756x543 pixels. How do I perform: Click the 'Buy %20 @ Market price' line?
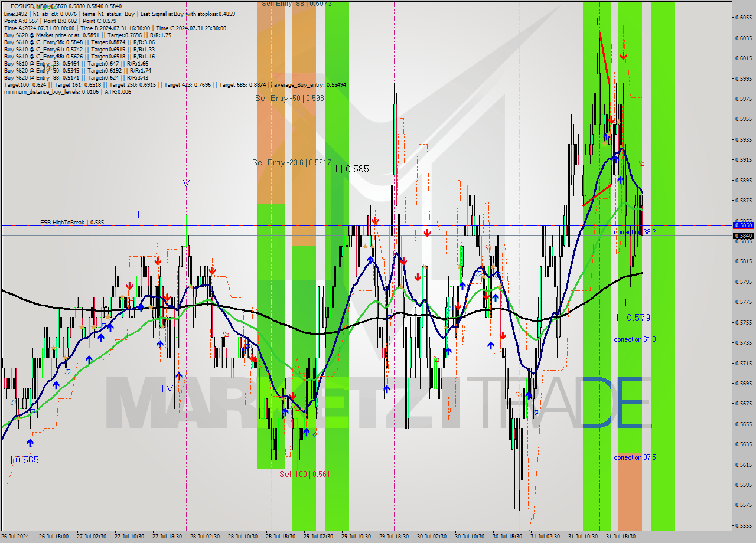[87, 35]
